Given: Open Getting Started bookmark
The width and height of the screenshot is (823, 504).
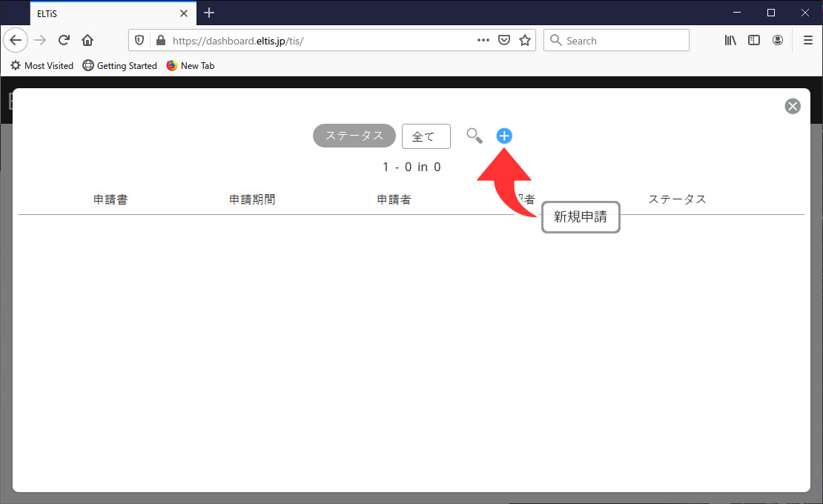Looking at the screenshot, I should pyautogui.click(x=120, y=65).
